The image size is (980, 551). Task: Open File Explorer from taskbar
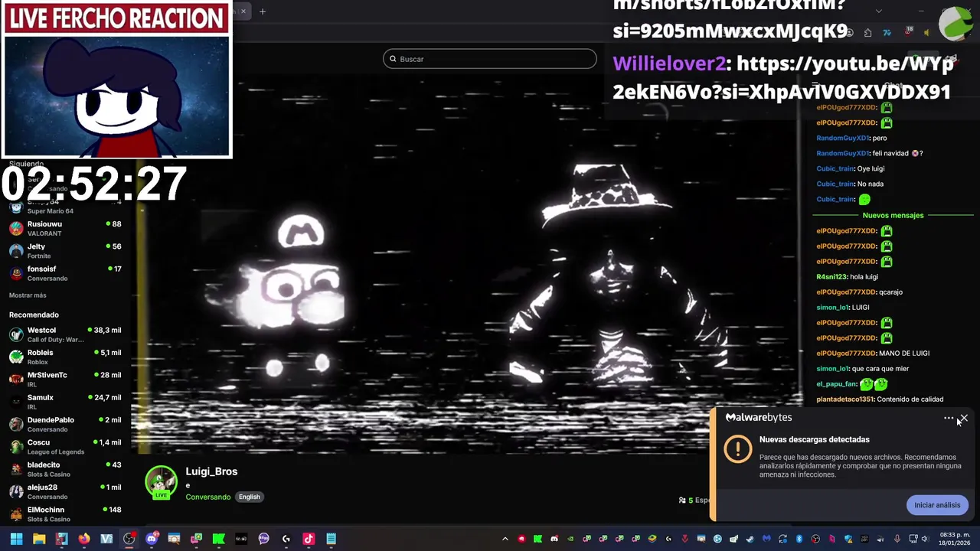click(x=39, y=539)
